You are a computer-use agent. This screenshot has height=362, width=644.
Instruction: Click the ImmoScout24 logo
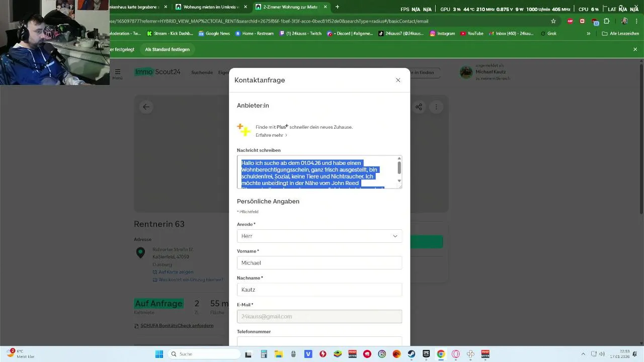[157, 72]
